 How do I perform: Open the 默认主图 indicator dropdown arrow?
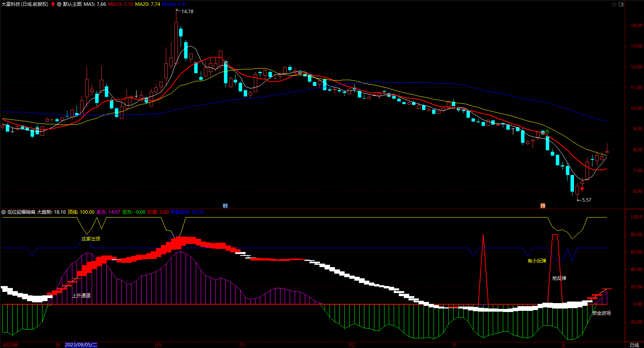coord(59,4)
